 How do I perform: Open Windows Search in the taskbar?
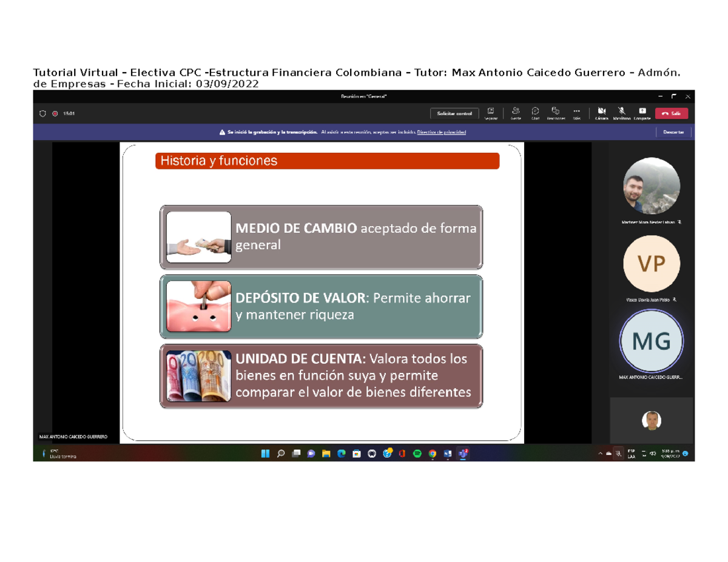pos(281,453)
